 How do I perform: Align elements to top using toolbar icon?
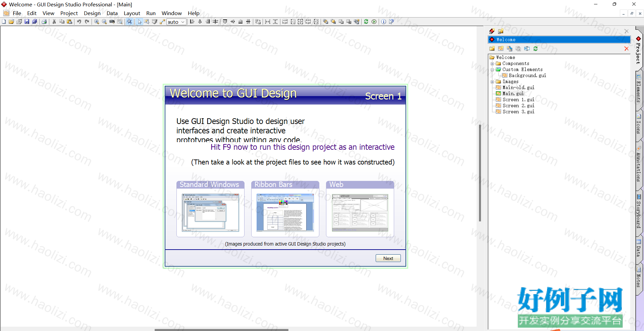click(x=225, y=22)
